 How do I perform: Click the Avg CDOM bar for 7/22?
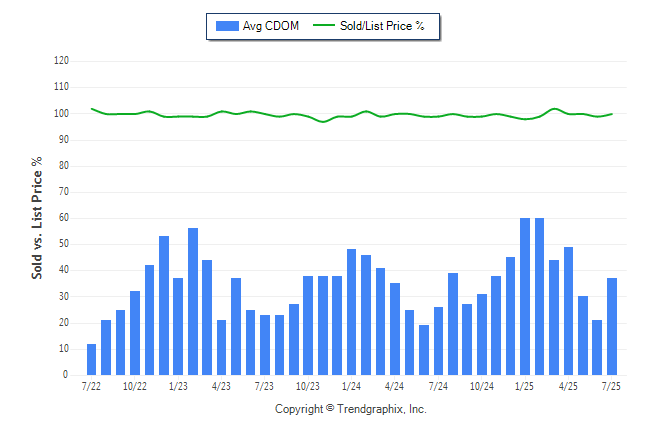(91, 359)
